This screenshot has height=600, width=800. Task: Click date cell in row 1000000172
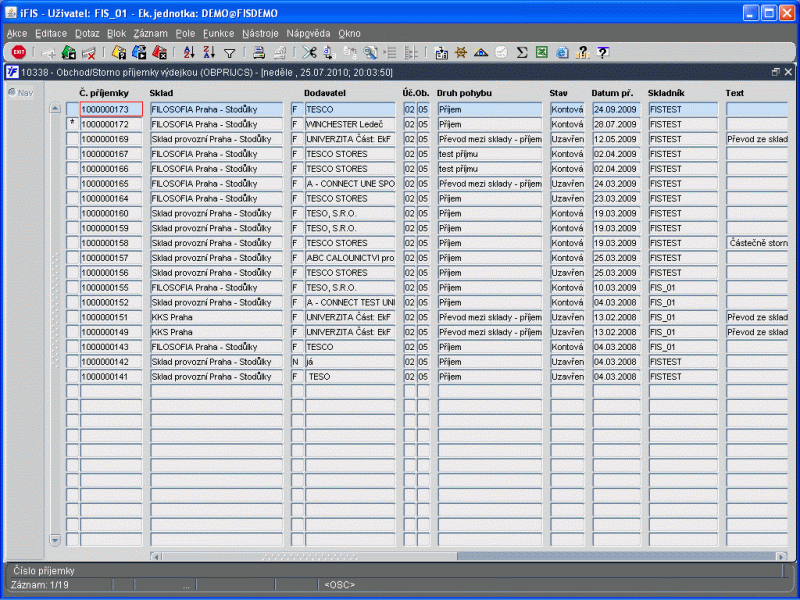[x=616, y=124]
